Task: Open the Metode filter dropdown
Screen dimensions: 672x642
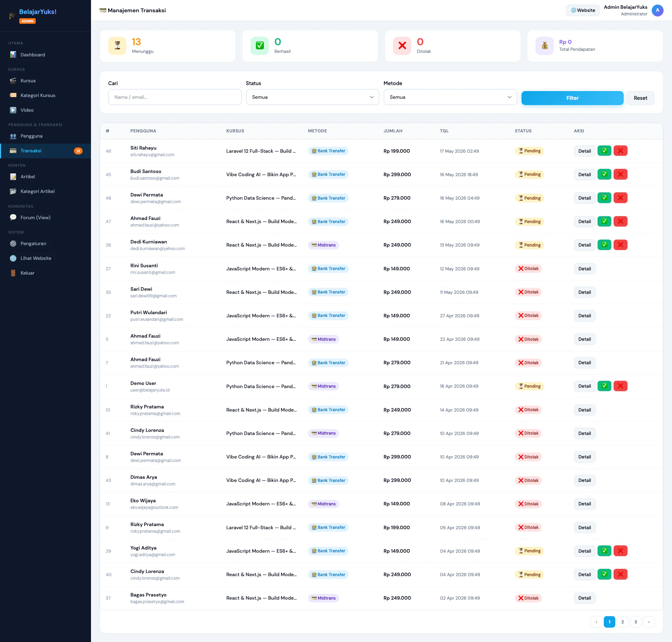Action: [x=450, y=97]
